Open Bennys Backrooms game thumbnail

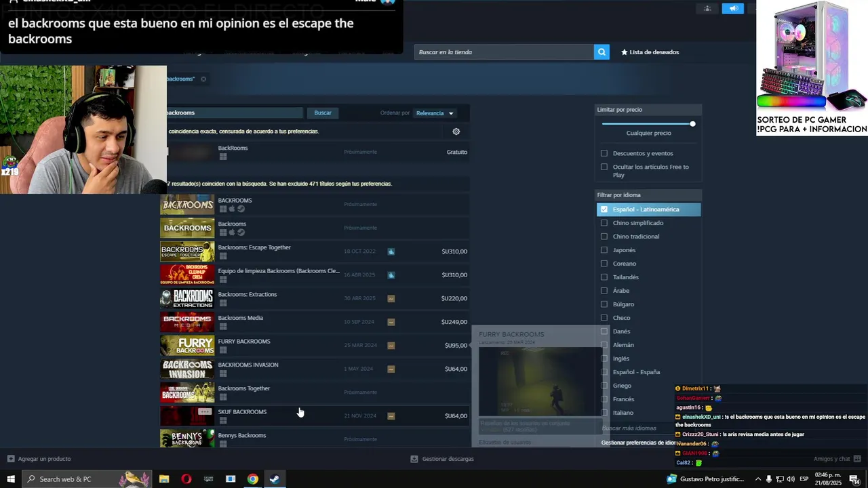(x=187, y=439)
